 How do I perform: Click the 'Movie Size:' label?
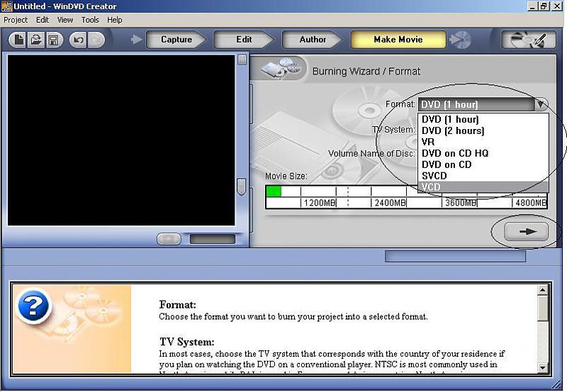click(x=286, y=176)
